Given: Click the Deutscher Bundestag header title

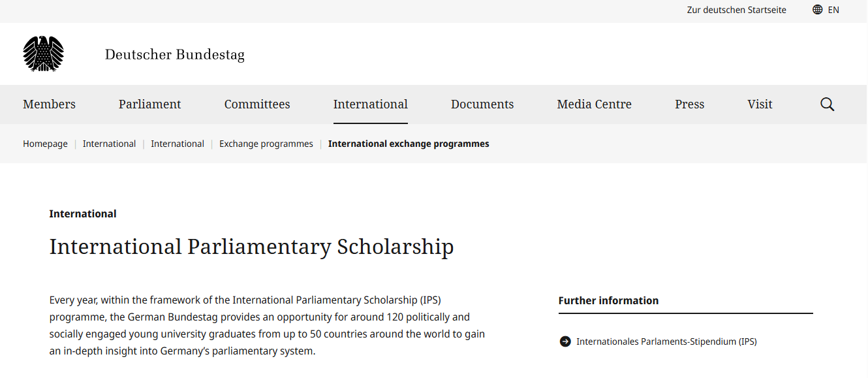Looking at the screenshot, I should (x=174, y=54).
